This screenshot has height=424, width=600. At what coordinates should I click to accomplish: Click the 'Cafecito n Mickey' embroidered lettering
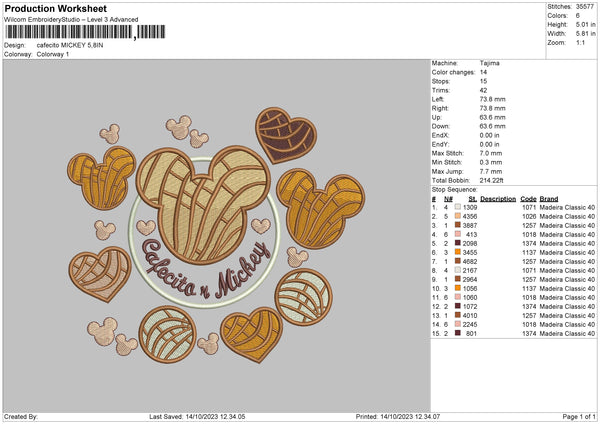[207, 270]
